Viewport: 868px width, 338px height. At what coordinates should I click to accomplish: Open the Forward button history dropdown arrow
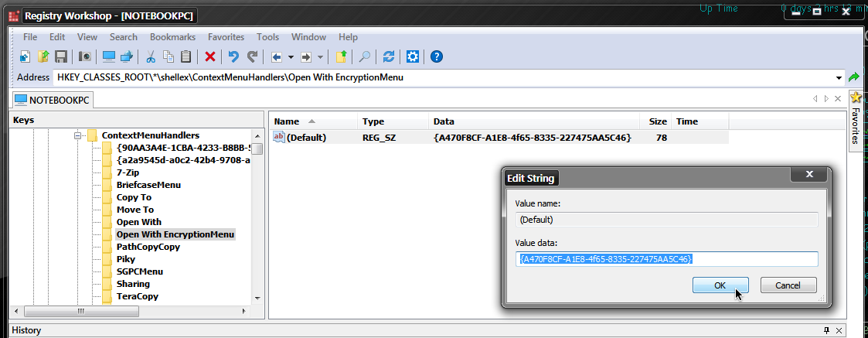[x=320, y=57]
